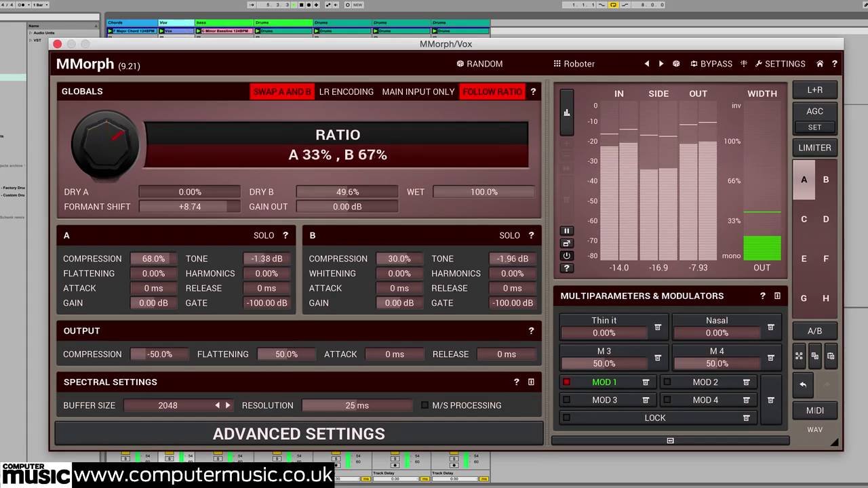Click the AGC SET button
Viewport: 868px width, 488px height.
pyautogui.click(x=814, y=127)
